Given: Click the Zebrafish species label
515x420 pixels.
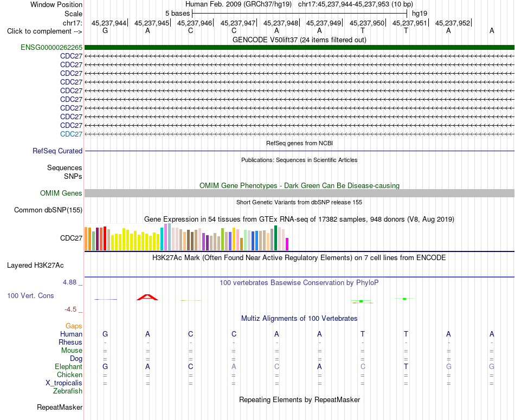Looking at the screenshot, I should click(68, 391).
